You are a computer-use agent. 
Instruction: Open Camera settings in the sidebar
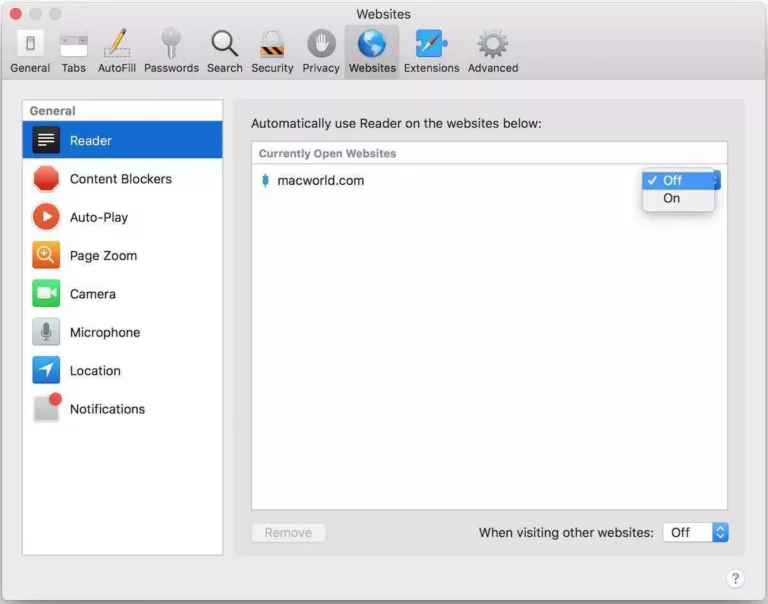[93, 294]
